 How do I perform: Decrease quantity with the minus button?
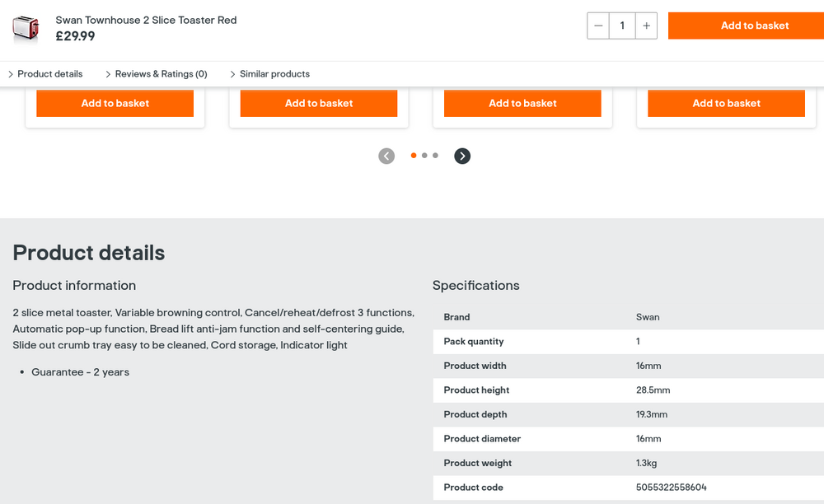(598, 26)
